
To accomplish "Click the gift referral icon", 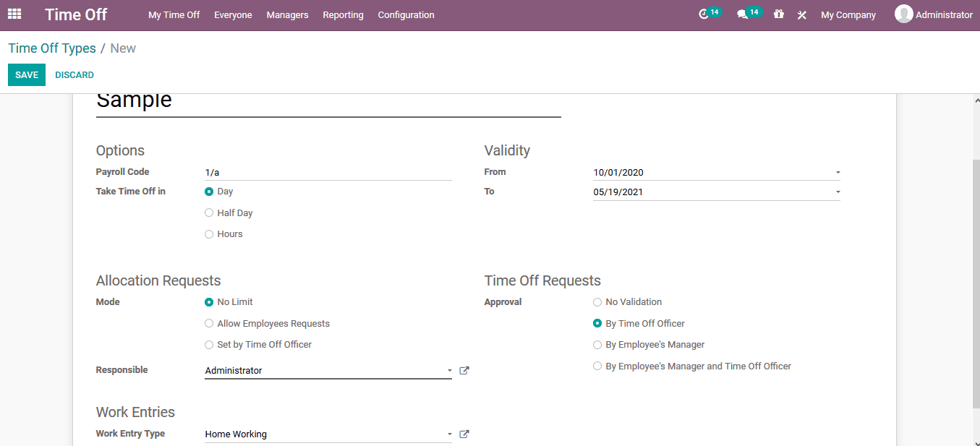I will 778,14.
